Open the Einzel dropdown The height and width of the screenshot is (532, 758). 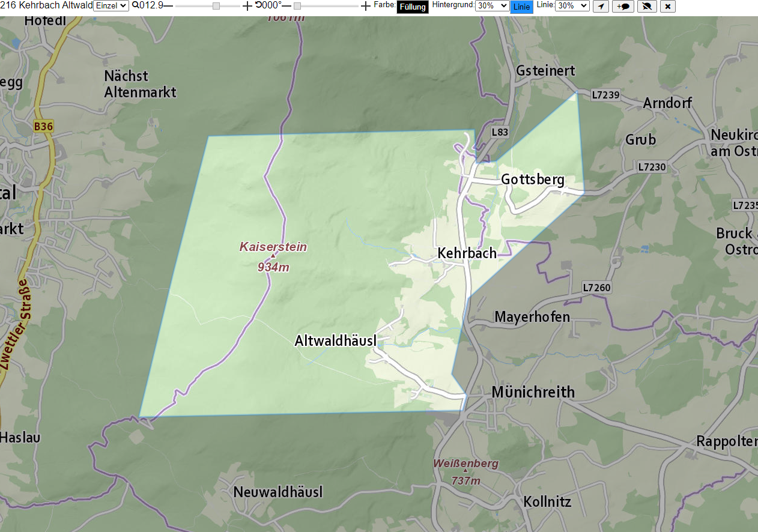point(111,5)
